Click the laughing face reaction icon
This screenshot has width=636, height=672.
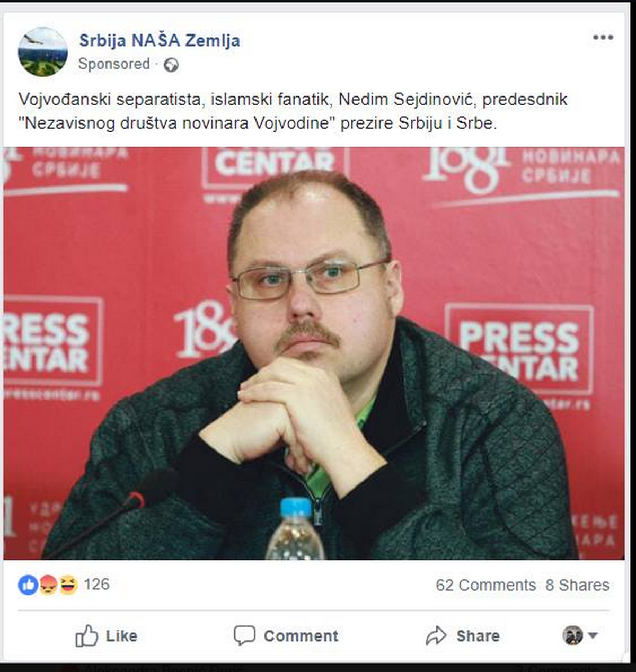[68, 585]
